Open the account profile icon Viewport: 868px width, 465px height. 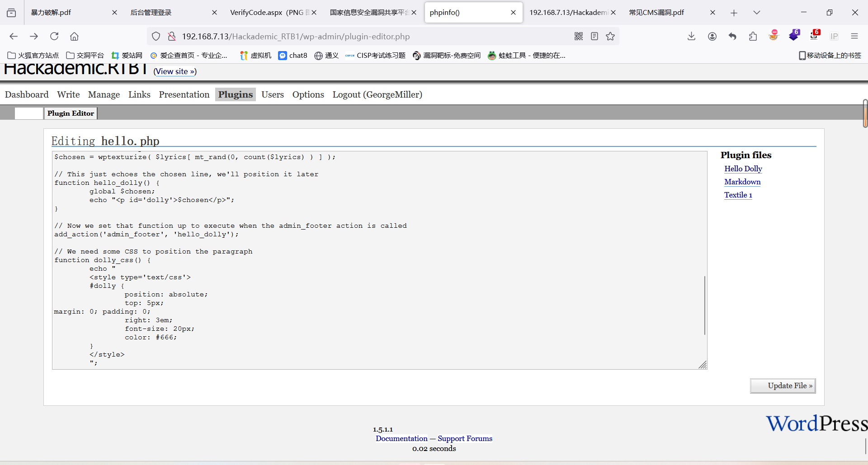pyautogui.click(x=712, y=36)
